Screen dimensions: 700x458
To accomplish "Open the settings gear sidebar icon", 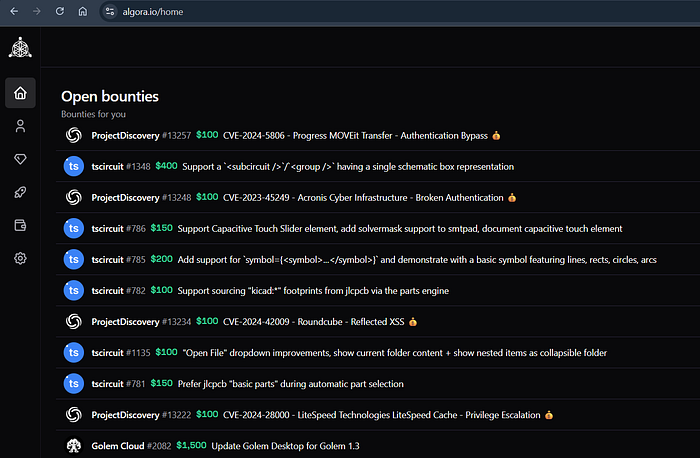I will tap(20, 258).
